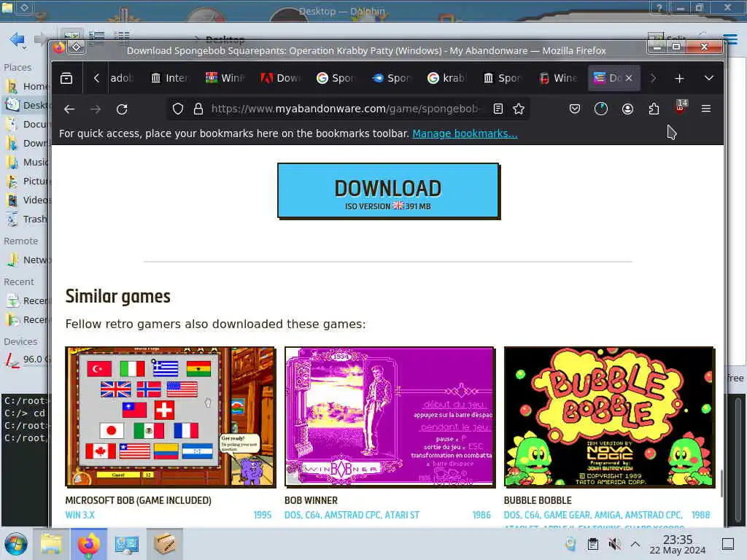Open Trash in Dolphin's Places panel
Image resolution: width=747 pixels, height=560 pixels.
pyautogui.click(x=27, y=219)
